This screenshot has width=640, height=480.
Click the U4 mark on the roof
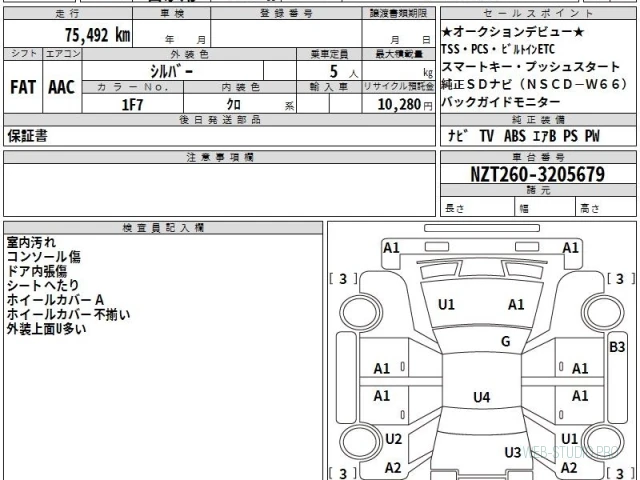[481, 397]
